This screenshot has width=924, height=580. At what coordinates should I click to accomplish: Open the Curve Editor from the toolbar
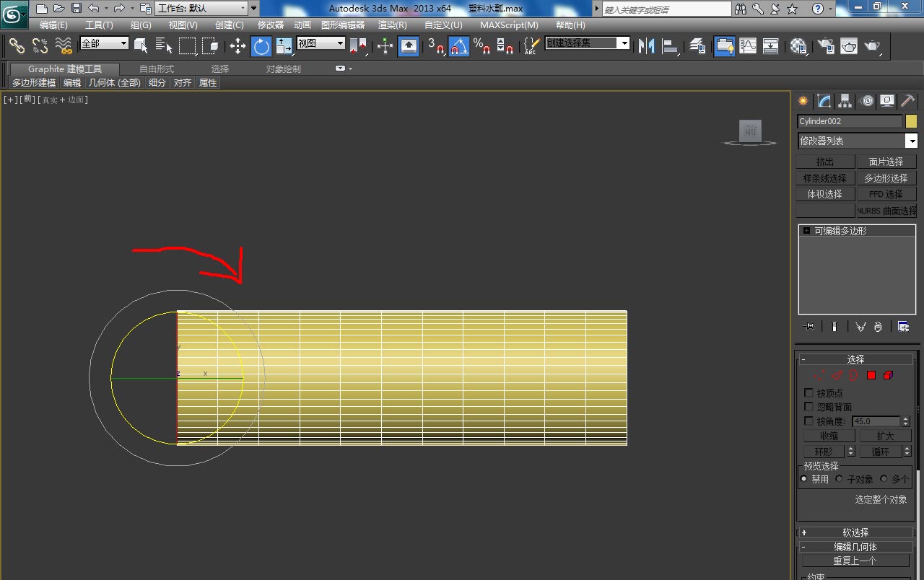click(x=748, y=46)
